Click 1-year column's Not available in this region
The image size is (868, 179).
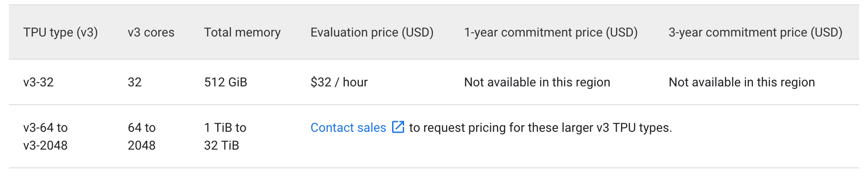537,82
